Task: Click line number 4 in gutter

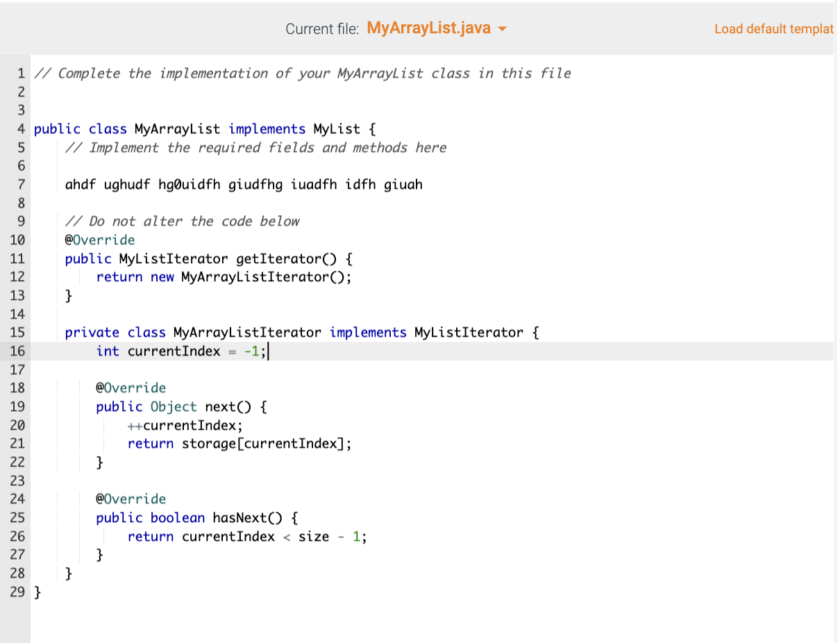Action: pos(22,129)
